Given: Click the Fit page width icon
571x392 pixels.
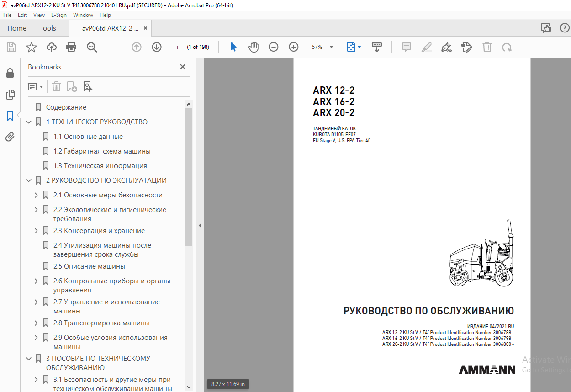Looking at the screenshot, I should coord(351,47).
